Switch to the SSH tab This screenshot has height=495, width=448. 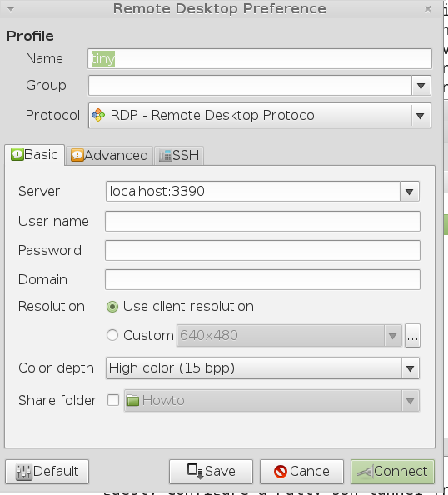tap(179, 155)
